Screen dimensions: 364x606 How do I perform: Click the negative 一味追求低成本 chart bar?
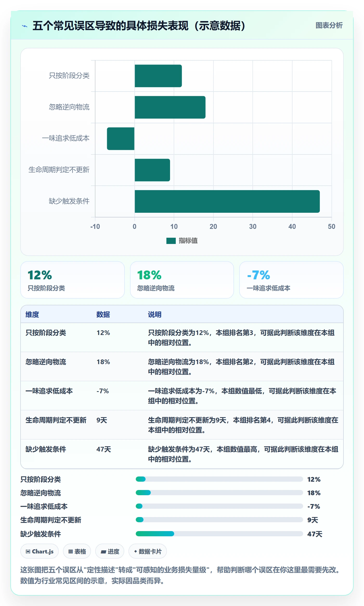pyautogui.click(x=121, y=139)
